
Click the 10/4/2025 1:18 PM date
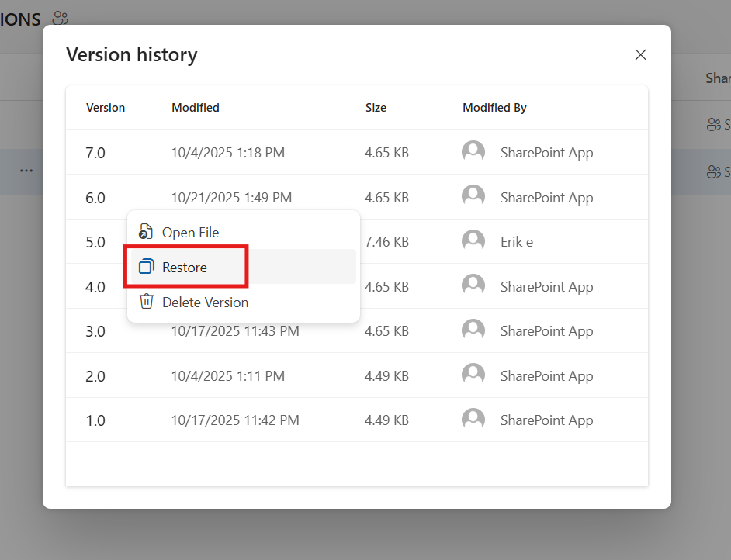point(227,153)
